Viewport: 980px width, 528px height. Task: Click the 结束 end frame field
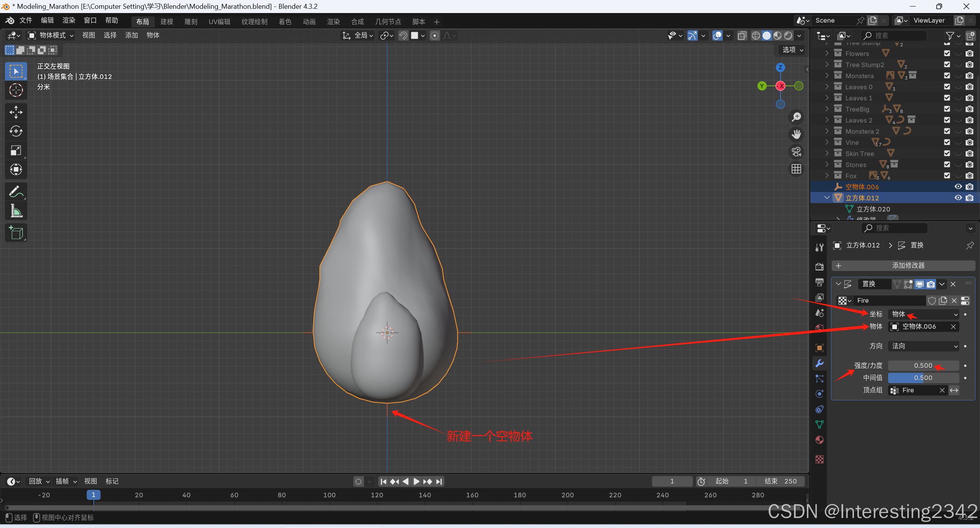(780, 481)
